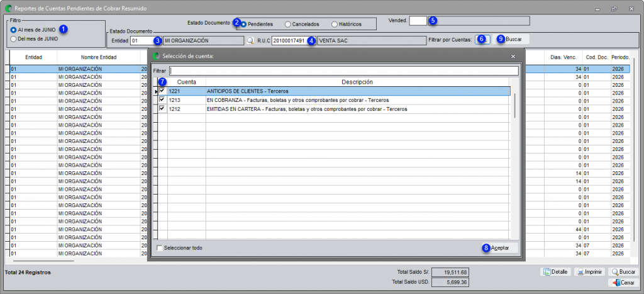Click the account code cell 1212
Viewport: 644px width, 294px height.
(x=186, y=109)
